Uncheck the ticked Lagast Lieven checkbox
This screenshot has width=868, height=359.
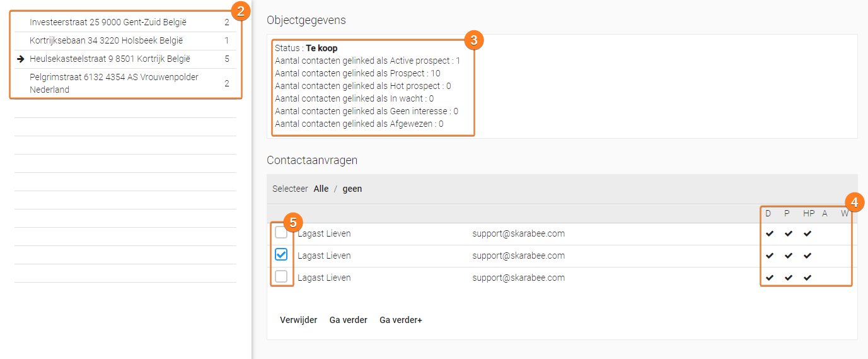(x=281, y=255)
